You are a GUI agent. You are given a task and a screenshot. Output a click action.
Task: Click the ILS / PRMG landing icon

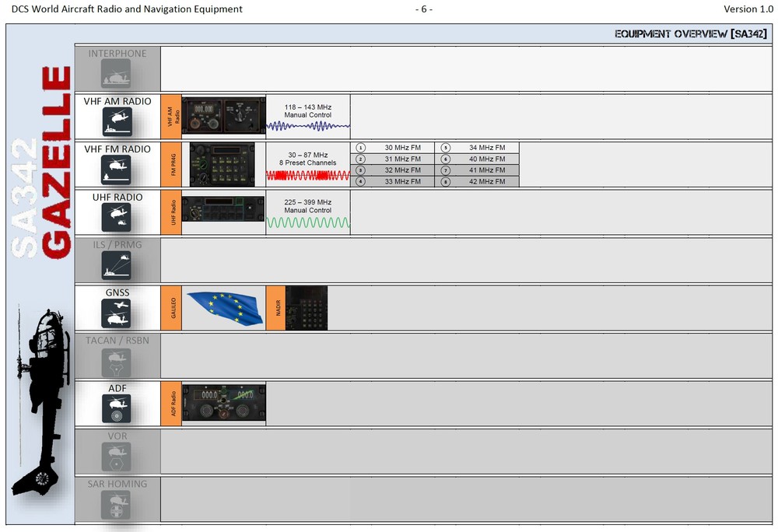pos(116,265)
